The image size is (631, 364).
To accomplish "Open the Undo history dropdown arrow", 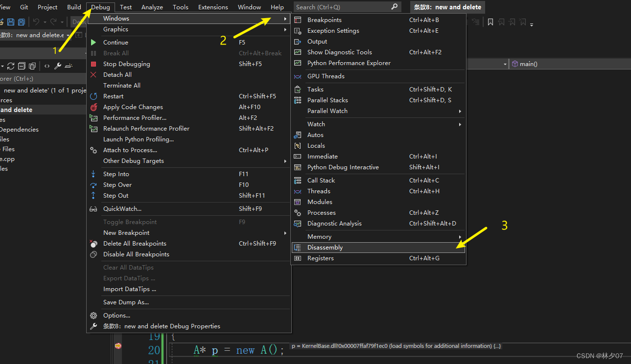I will pyautogui.click(x=45, y=22).
